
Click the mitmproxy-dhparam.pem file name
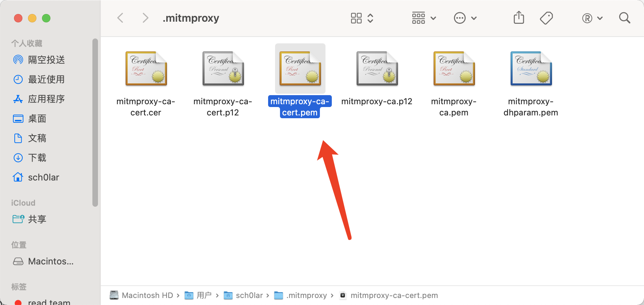pyautogui.click(x=531, y=107)
